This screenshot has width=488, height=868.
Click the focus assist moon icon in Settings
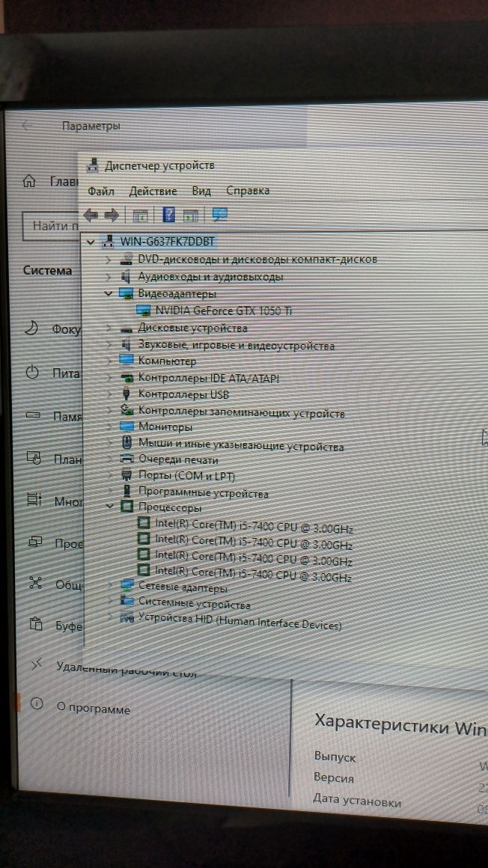coord(31,328)
